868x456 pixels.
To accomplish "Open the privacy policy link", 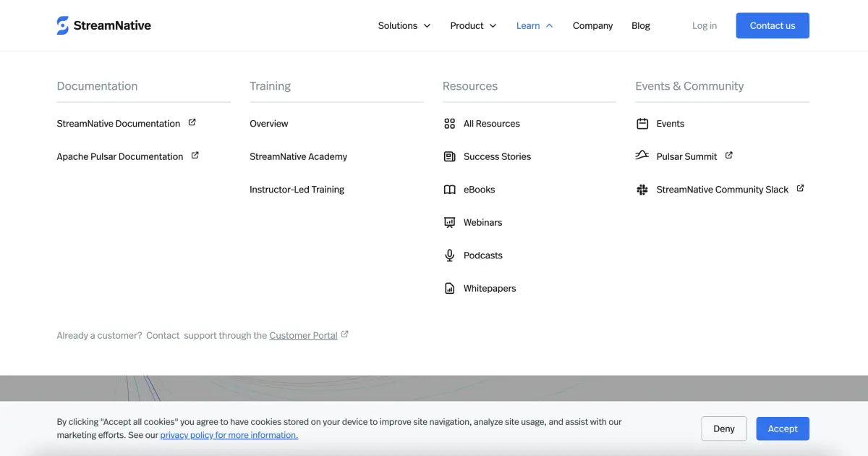I will pos(229,435).
